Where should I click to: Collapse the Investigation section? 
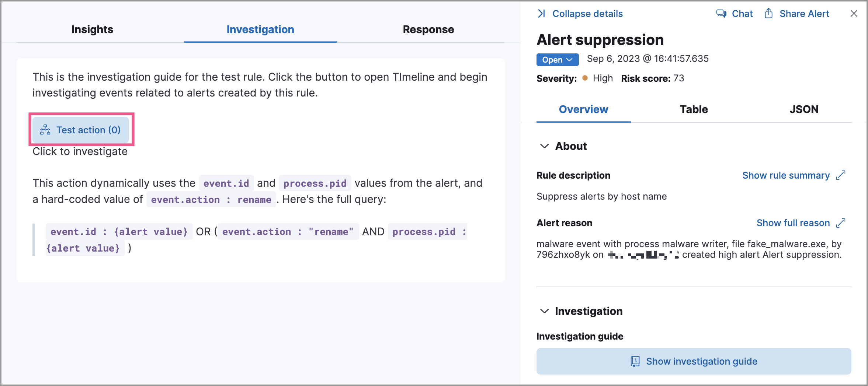click(543, 311)
